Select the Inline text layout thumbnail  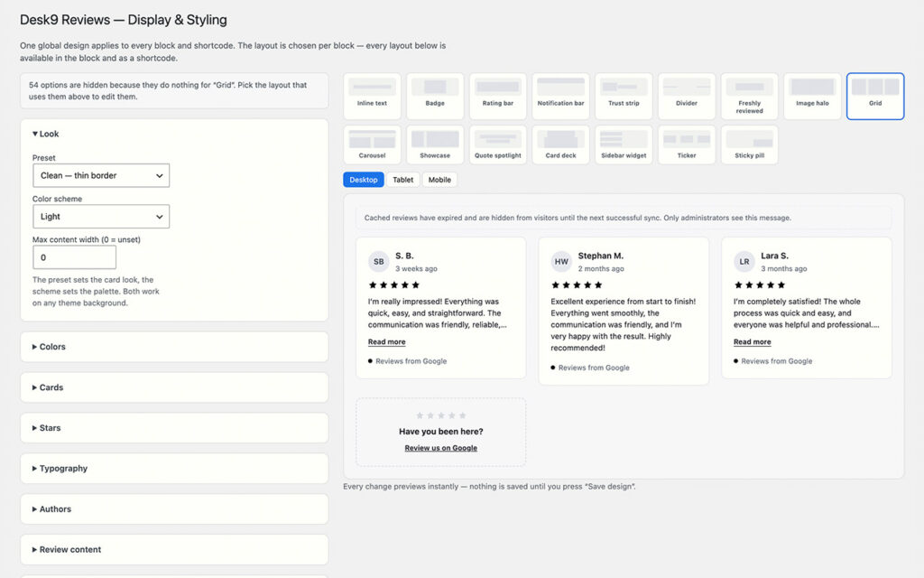pos(372,96)
